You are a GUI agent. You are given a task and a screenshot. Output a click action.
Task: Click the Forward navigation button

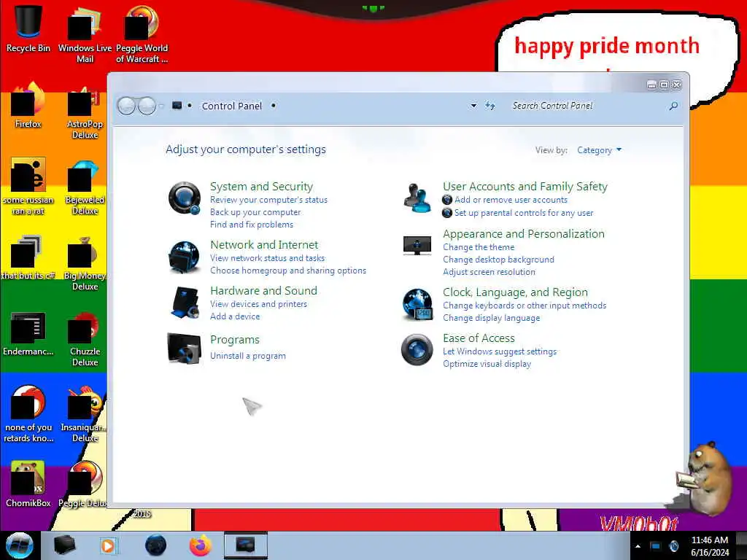147,106
